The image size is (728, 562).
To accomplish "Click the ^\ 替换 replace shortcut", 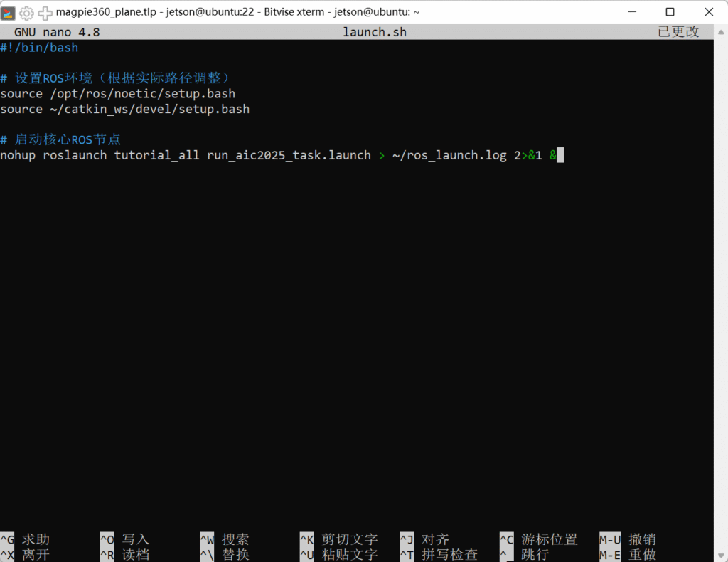I will coord(225,554).
